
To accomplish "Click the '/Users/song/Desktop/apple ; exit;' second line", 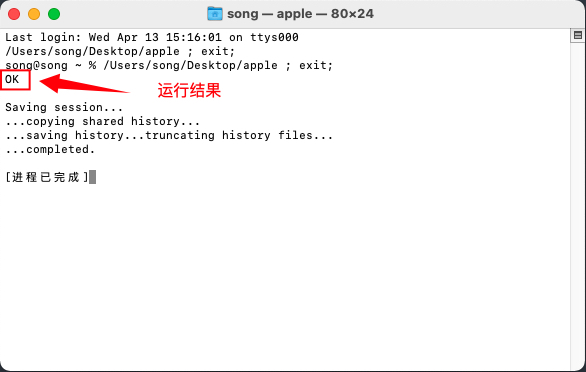I will tap(120, 52).
